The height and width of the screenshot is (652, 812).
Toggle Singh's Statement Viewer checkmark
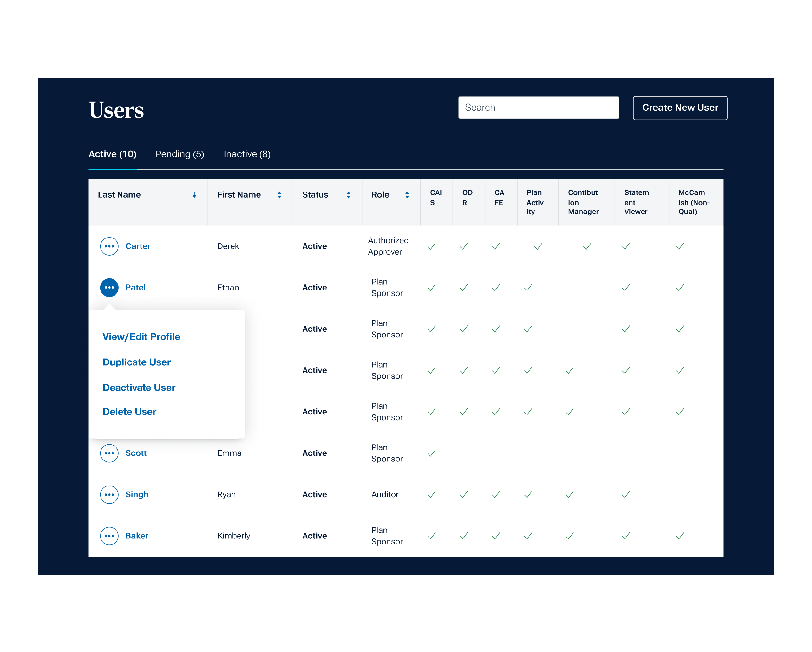click(626, 495)
